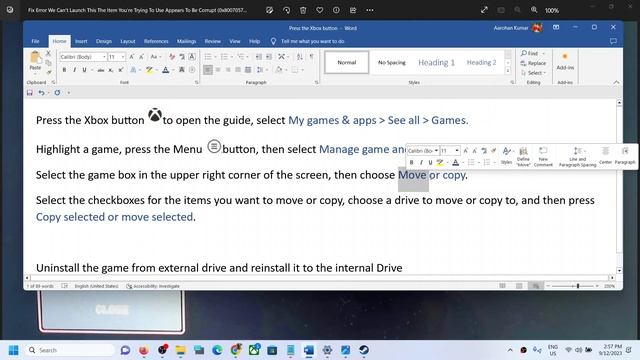This screenshot has width=640, height=360.
Task: Switch to the Review tab
Action: pyautogui.click(x=213, y=41)
